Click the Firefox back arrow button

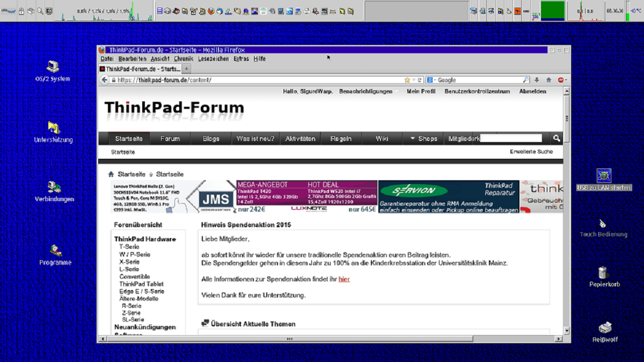click(x=105, y=80)
